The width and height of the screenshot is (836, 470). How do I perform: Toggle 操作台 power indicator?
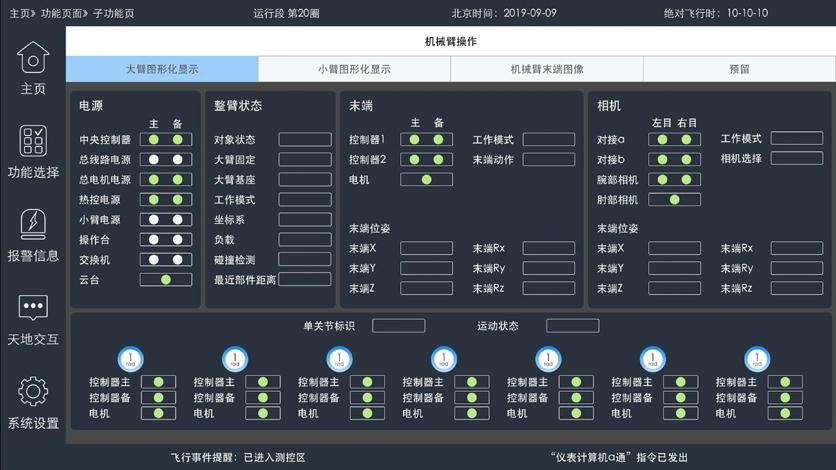(x=166, y=240)
